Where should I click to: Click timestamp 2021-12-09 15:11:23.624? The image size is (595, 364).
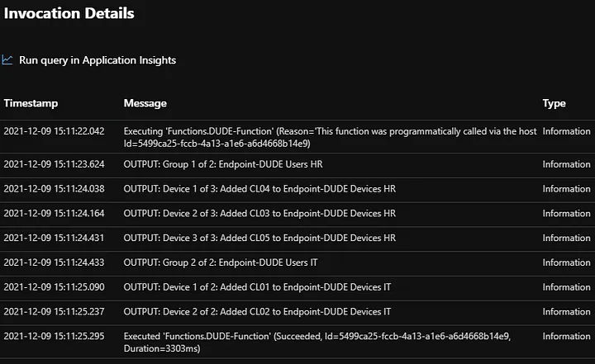coord(55,164)
